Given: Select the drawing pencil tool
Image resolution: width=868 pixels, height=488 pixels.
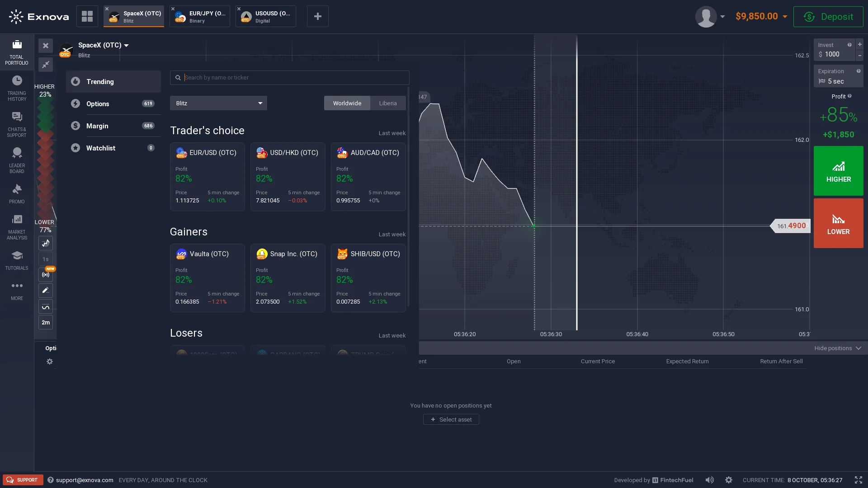Looking at the screenshot, I should click(46, 291).
